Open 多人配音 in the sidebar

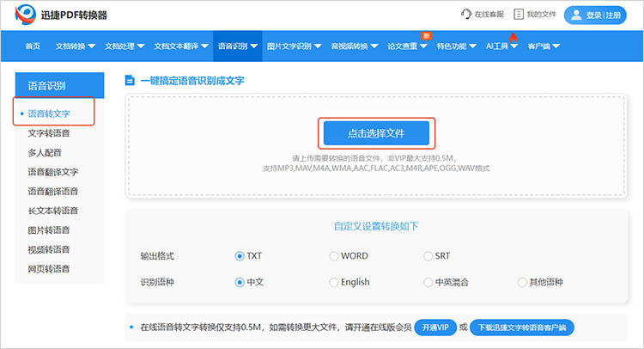pyautogui.click(x=45, y=152)
